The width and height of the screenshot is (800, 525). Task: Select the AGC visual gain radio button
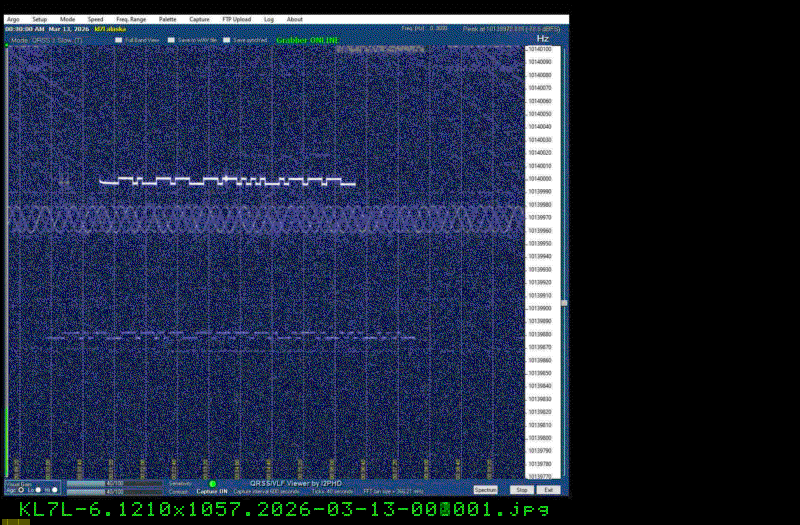point(20,490)
